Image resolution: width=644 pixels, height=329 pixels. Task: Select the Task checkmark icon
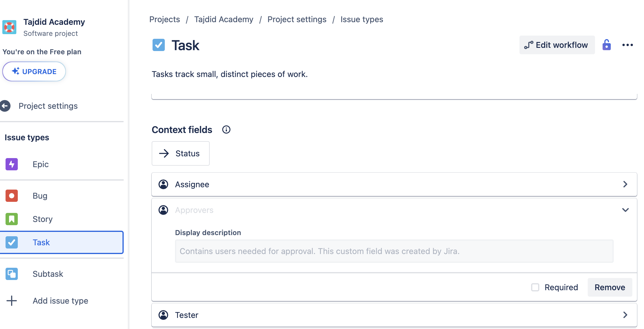(x=11, y=242)
